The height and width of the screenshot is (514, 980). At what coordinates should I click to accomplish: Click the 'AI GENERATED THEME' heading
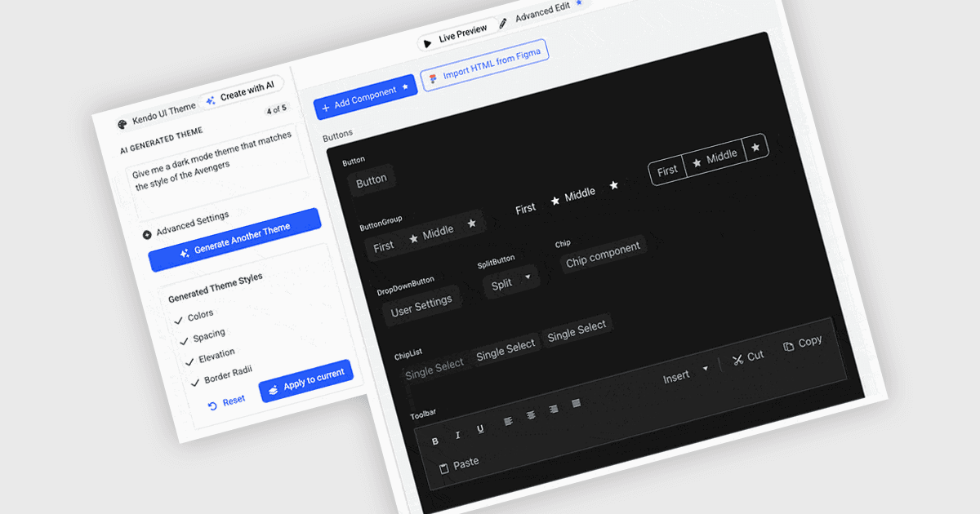pos(161,140)
